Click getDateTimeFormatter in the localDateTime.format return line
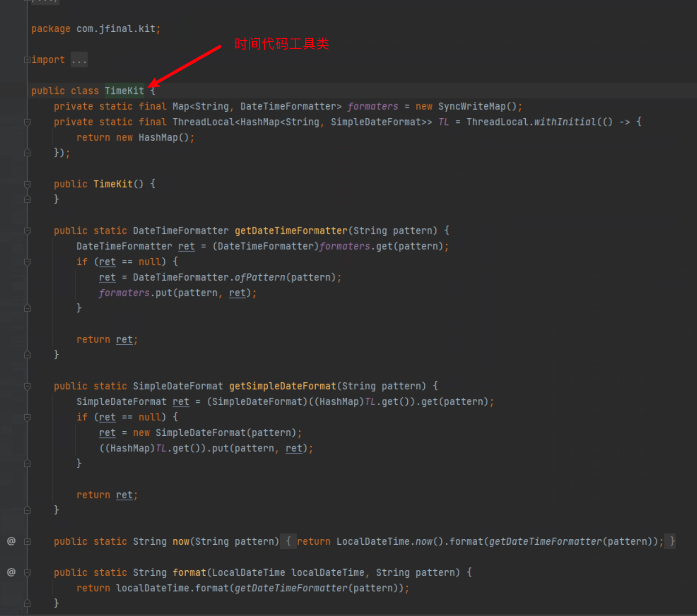 [291, 588]
